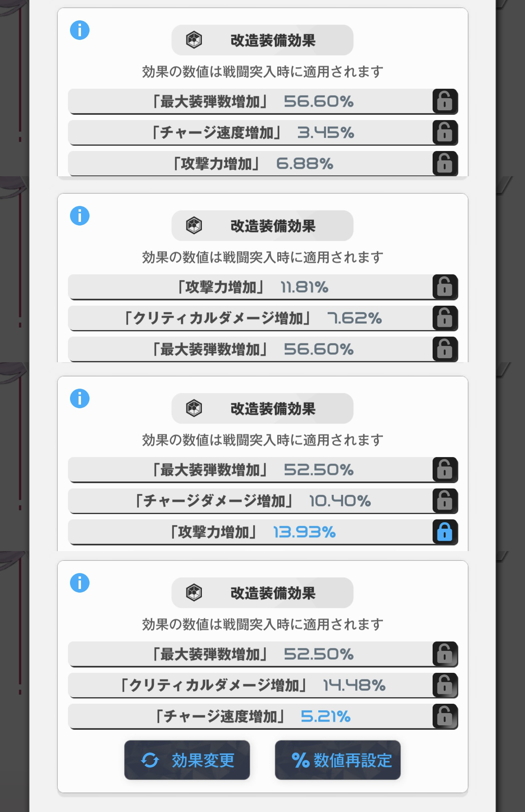Lock the チャージ速度増加 3.45% effect
This screenshot has width=525, height=812.
pyautogui.click(x=444, y=133)
